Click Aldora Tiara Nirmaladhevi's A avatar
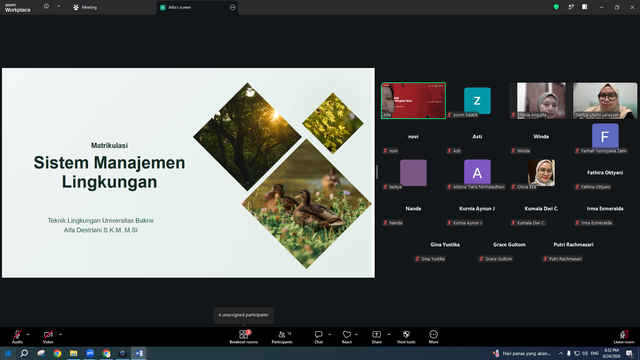 tap(477, 172)
